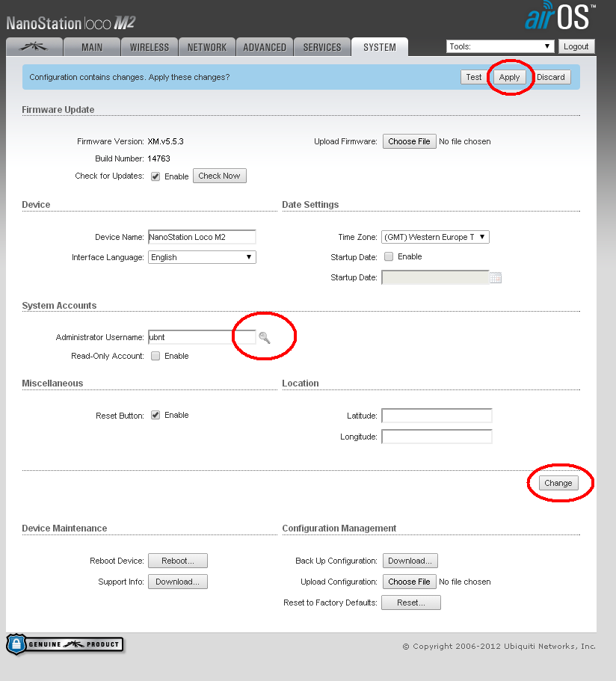The image size is (616, 681).
Task: Enable the Read-Only Account checkbox
Action: (155, 356)
